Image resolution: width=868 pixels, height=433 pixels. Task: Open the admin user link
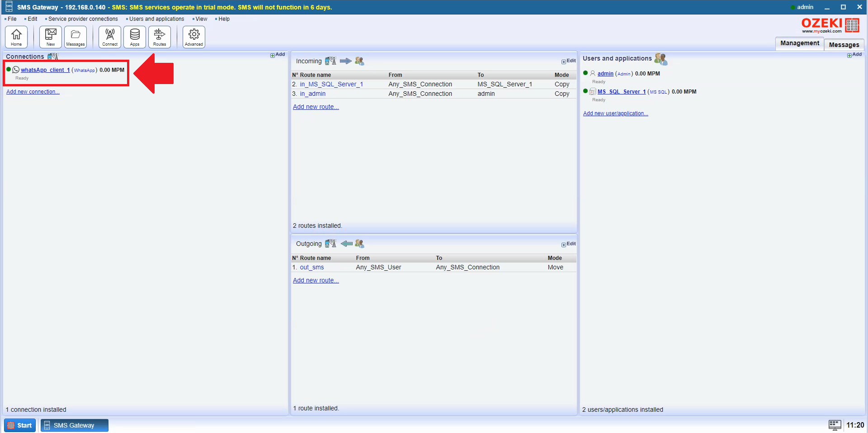[605, 74]
